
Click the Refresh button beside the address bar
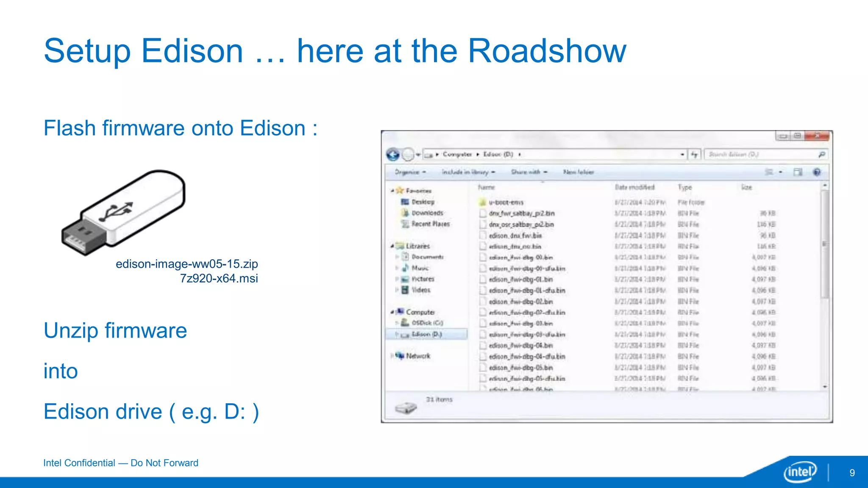694,155
